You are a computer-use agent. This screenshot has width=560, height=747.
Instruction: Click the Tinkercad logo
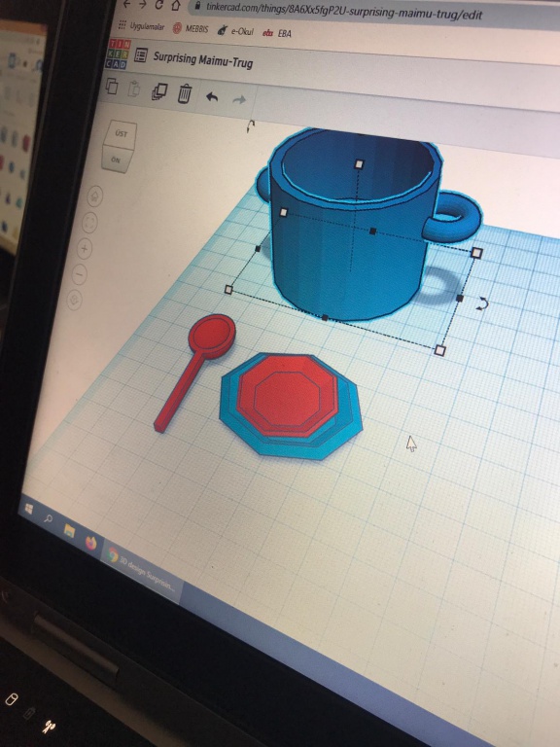[117, 53]
